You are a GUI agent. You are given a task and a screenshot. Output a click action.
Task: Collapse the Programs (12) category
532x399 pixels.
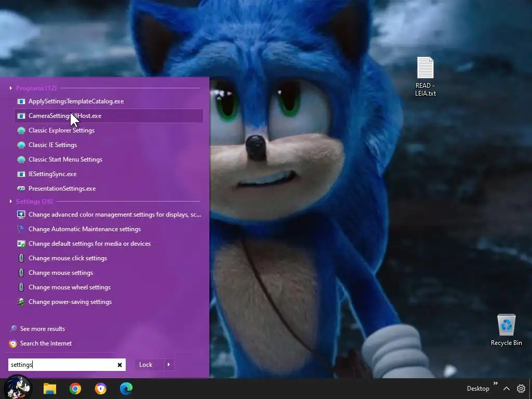click(11, 88)
